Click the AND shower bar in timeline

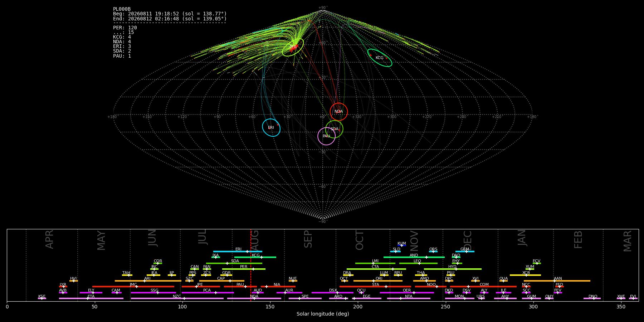414,257
